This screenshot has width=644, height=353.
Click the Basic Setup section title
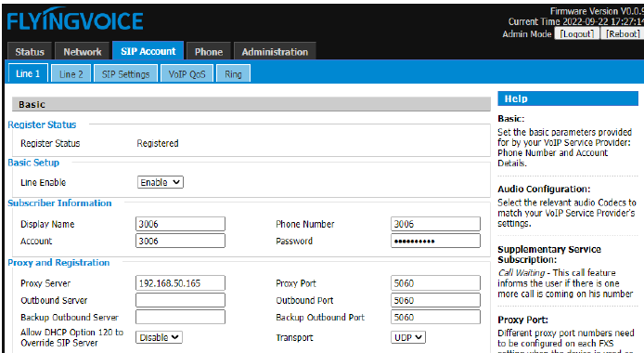[x=33, y=163]
